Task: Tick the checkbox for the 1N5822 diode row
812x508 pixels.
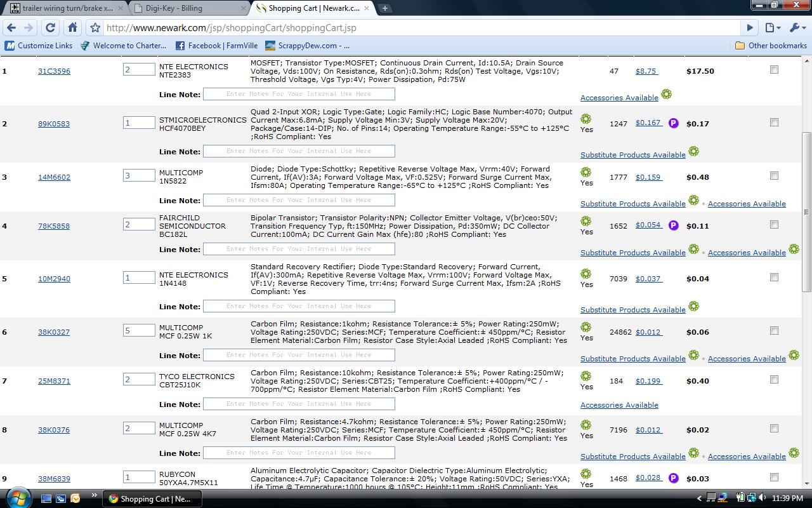Action: 774,176
